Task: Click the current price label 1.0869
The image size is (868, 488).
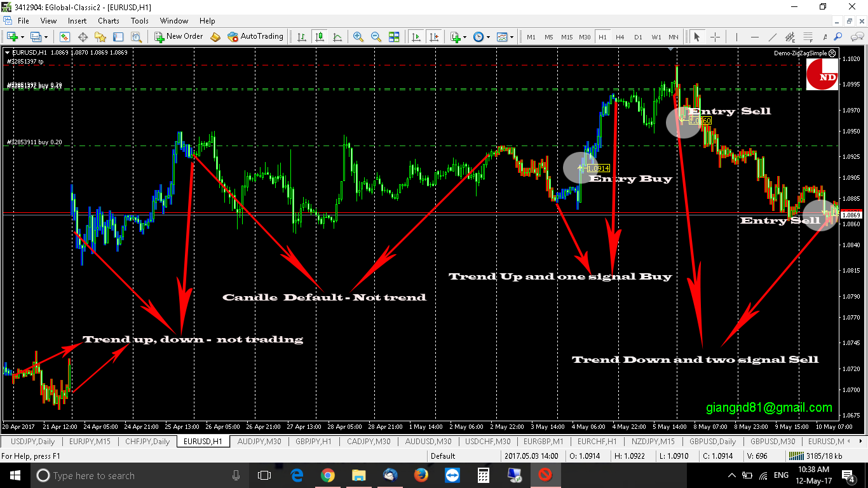Action: (x=851, y=215)
